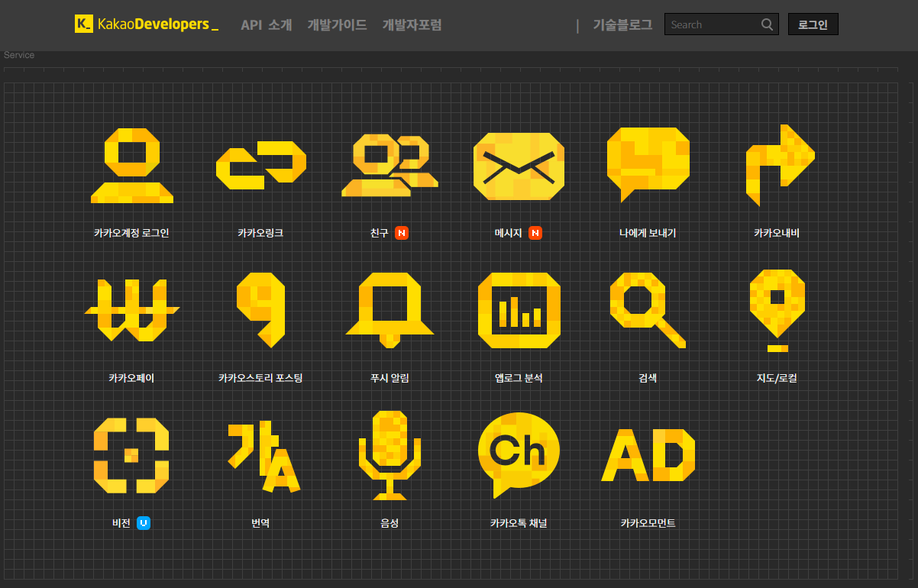Open the magnifying glass search service icon
This screenshot has width=918, height=588.
(648, 310)
